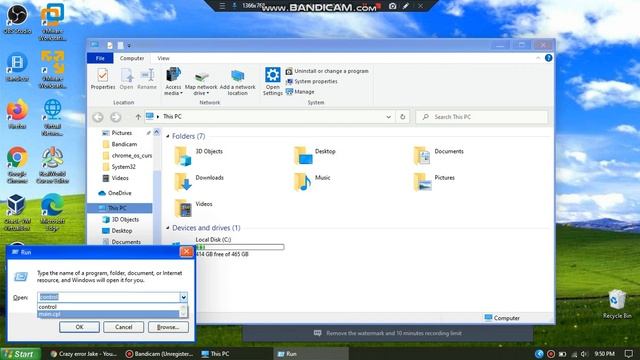Select the Music folder
The width and height of the screenshot is (640, 360).
coord(312,182)
